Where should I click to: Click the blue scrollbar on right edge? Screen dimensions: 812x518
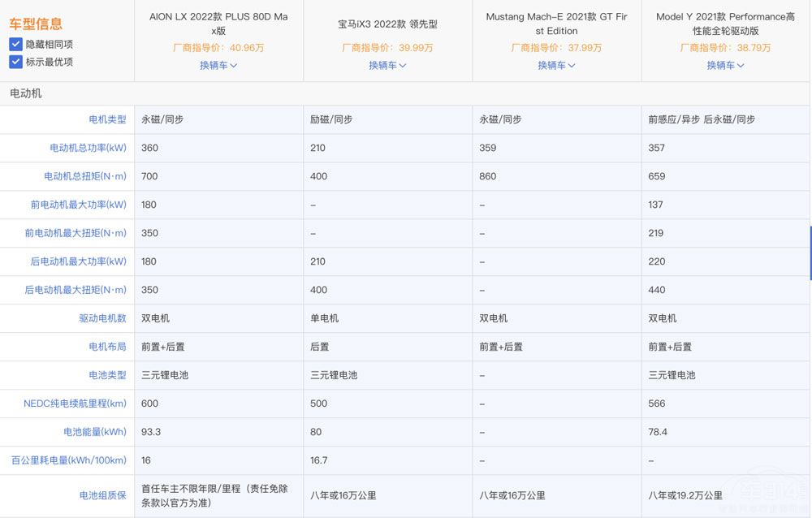click(x=810, y=253)
